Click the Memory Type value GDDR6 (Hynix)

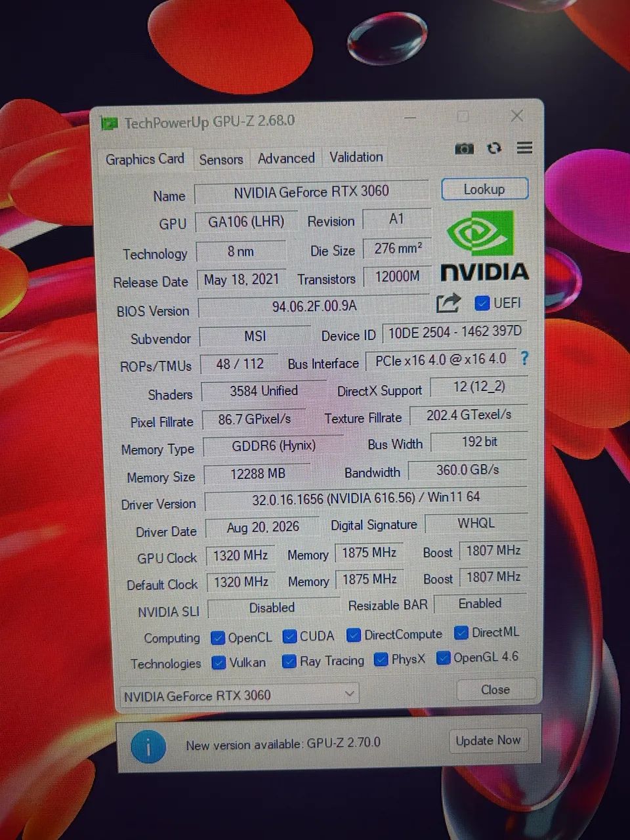[274, 446]
